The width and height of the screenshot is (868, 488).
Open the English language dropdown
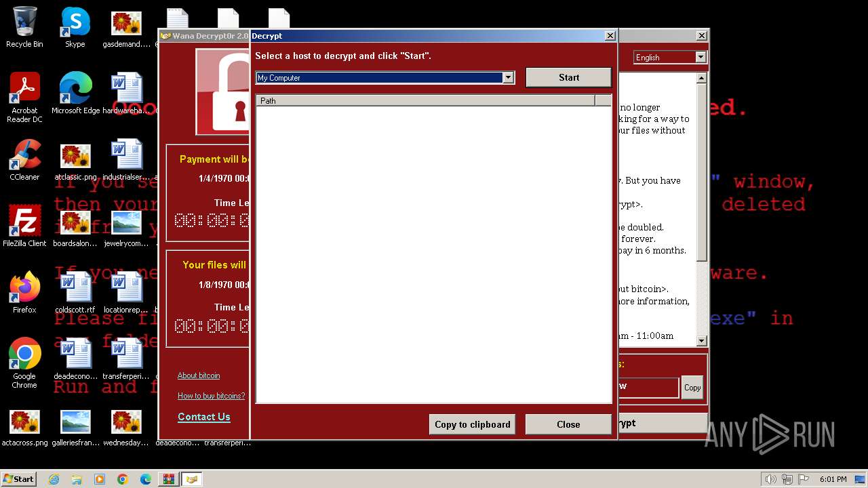pyautogui.click(x=701, y=58)
